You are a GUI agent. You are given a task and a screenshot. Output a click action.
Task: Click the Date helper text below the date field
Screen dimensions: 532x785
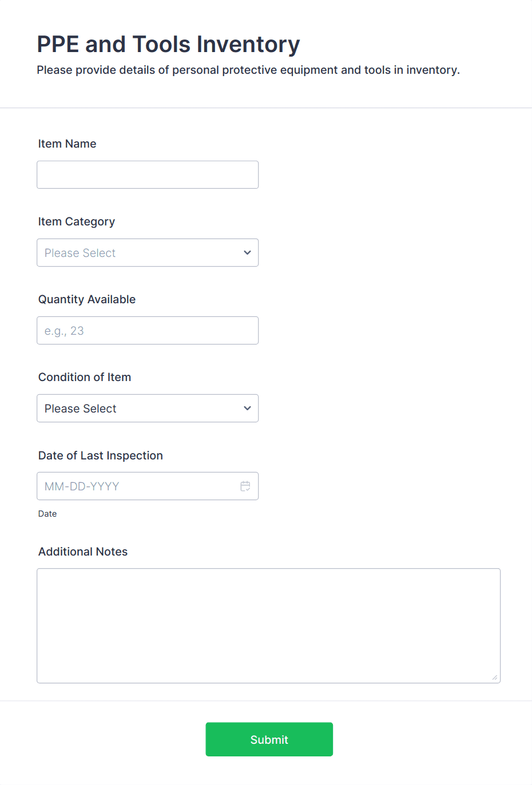click(47, 513)
